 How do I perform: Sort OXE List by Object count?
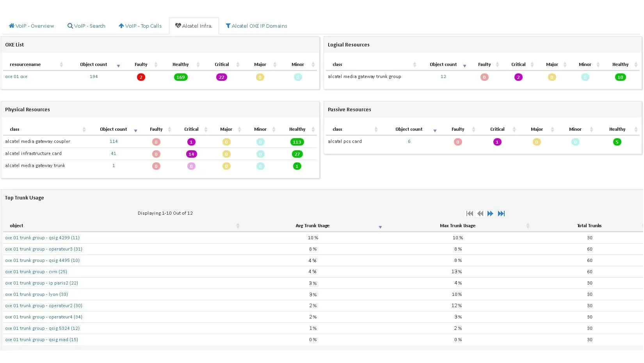point(118,66)
